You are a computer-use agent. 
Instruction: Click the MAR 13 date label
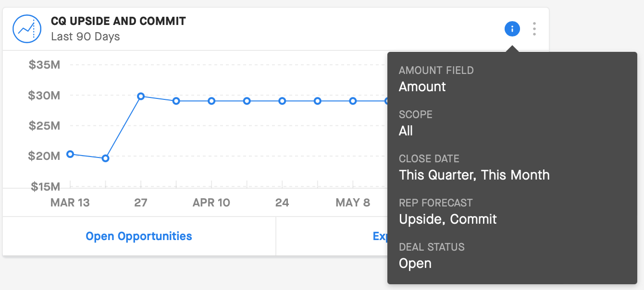point(70,203)
